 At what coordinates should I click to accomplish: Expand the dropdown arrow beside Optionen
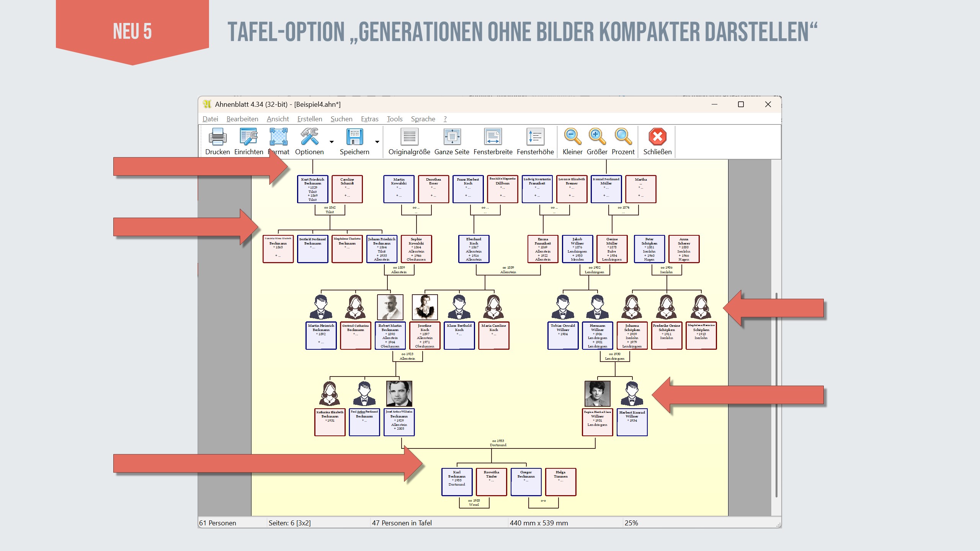pos(332,142)
